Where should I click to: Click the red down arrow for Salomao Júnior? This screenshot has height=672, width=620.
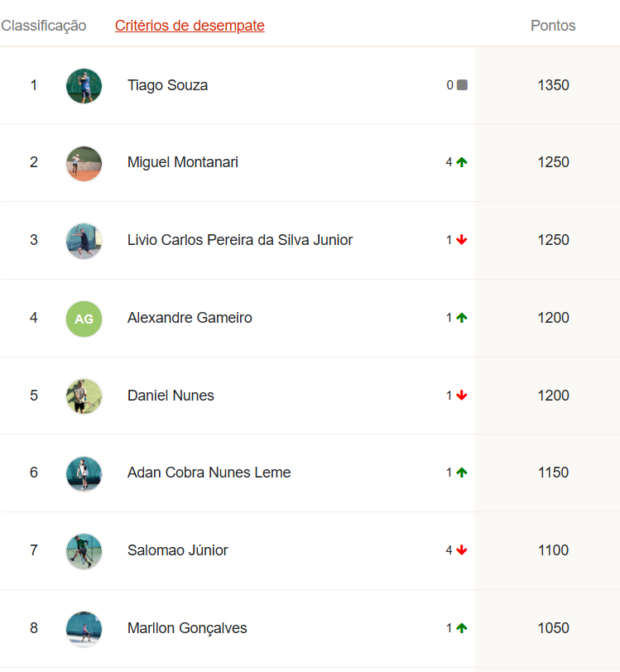click(462, 550)
